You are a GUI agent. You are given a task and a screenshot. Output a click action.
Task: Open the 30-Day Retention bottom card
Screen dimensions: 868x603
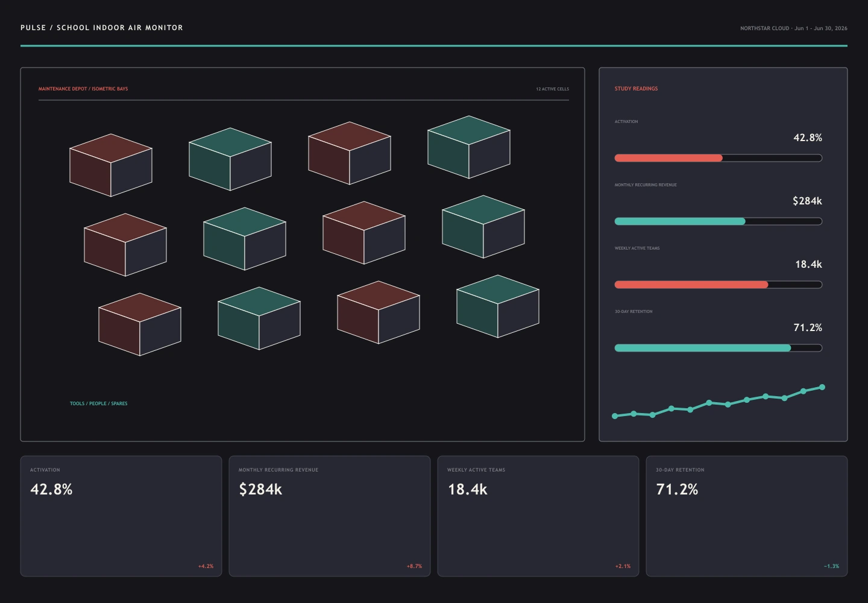pos(747,516)
